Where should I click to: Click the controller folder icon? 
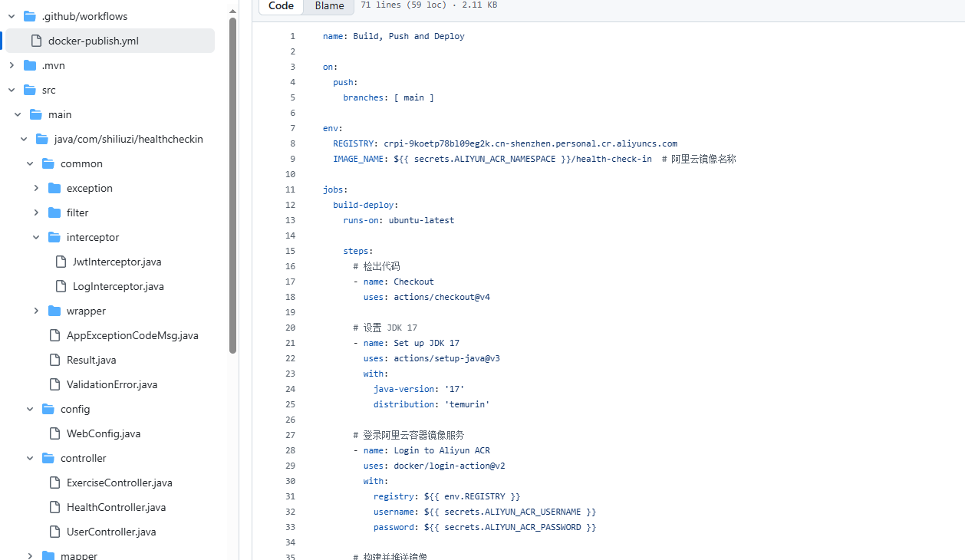tap(48, 458)
